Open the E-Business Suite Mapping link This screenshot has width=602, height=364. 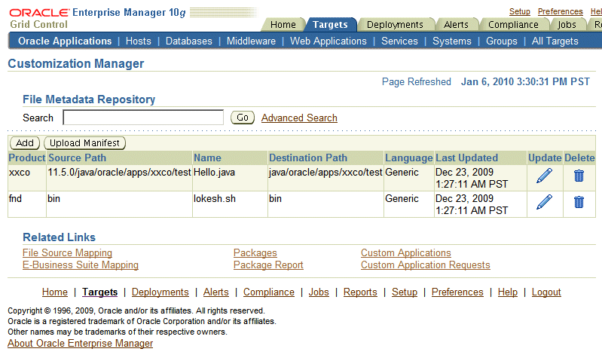(81, 265)
